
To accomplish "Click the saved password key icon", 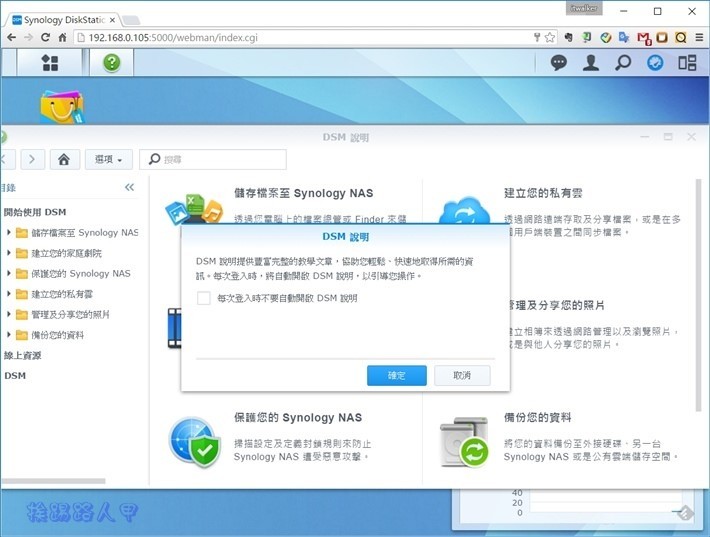I will (537, 37).
